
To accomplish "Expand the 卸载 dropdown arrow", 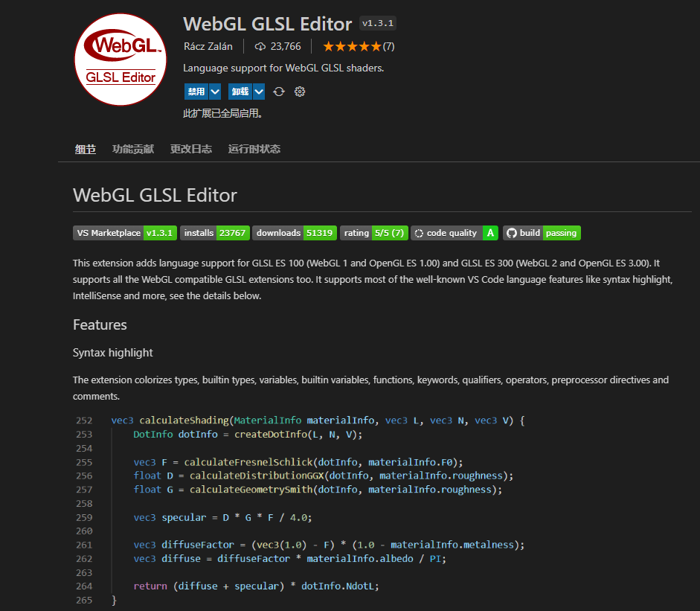I will [x=259, y=92].
